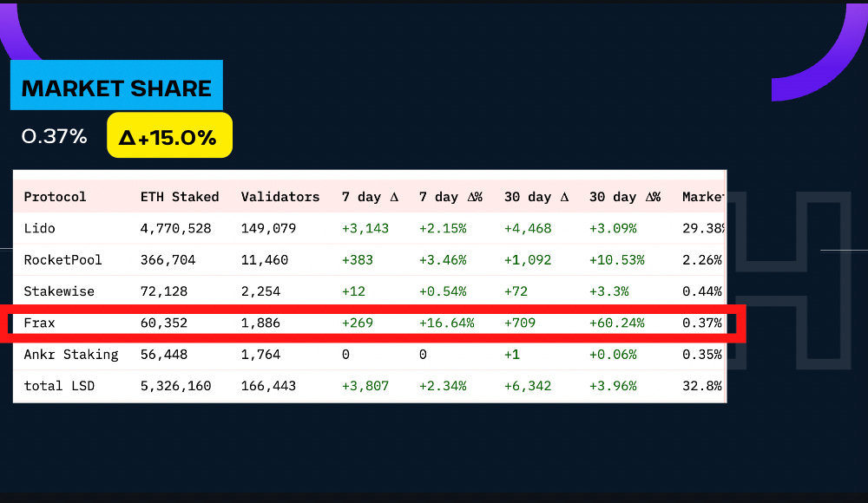Click Stakewise's validators count 2,254

[x=260, y=291]
